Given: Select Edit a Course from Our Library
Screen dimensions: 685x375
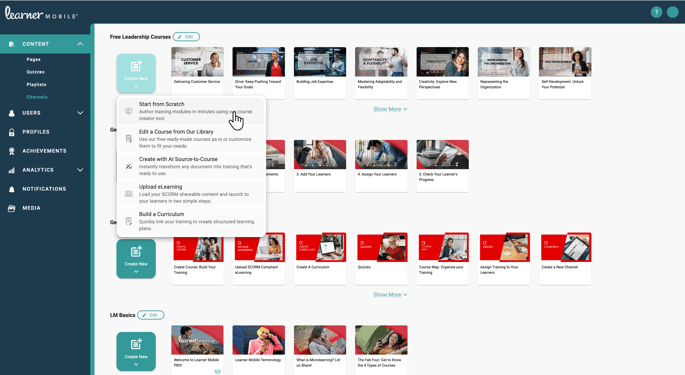Looking at the screenshot, I should [x=191, y=139].
